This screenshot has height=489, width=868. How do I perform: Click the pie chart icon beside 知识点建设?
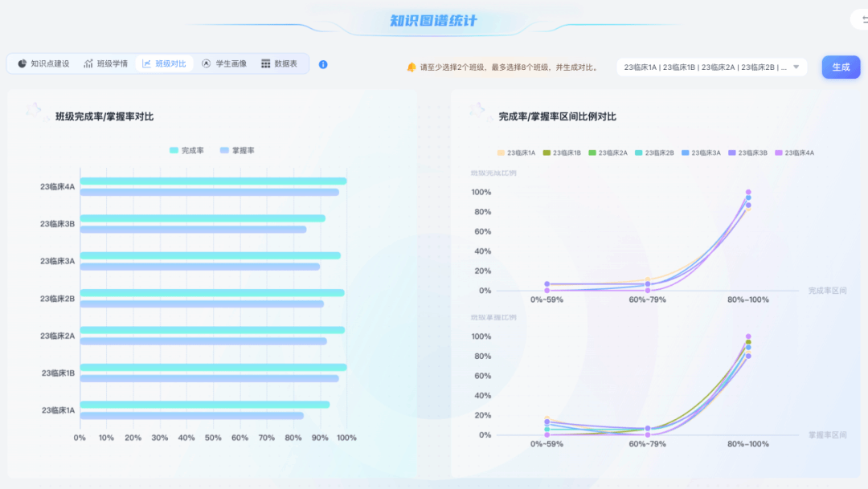pos(23,63)
